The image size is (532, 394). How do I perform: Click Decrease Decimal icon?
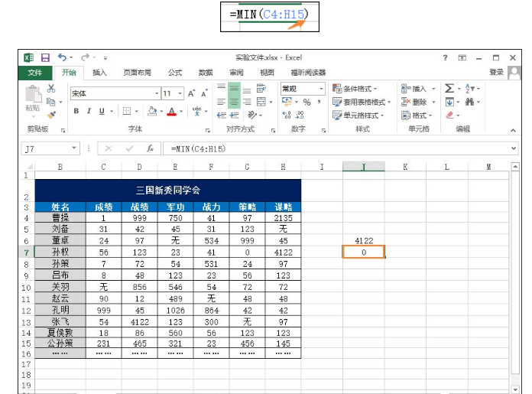point(300,116)
